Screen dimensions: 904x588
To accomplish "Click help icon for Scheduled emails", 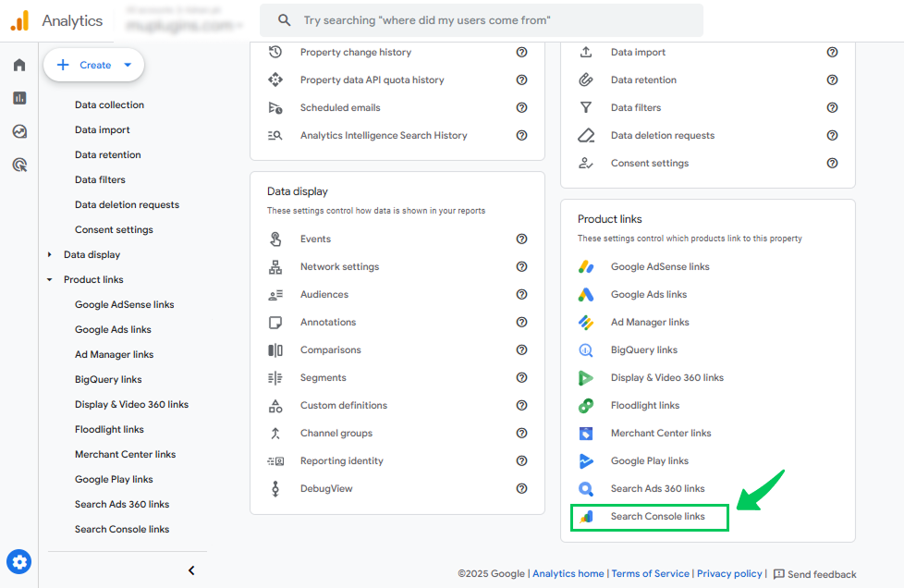I will (x=521, y=107).
